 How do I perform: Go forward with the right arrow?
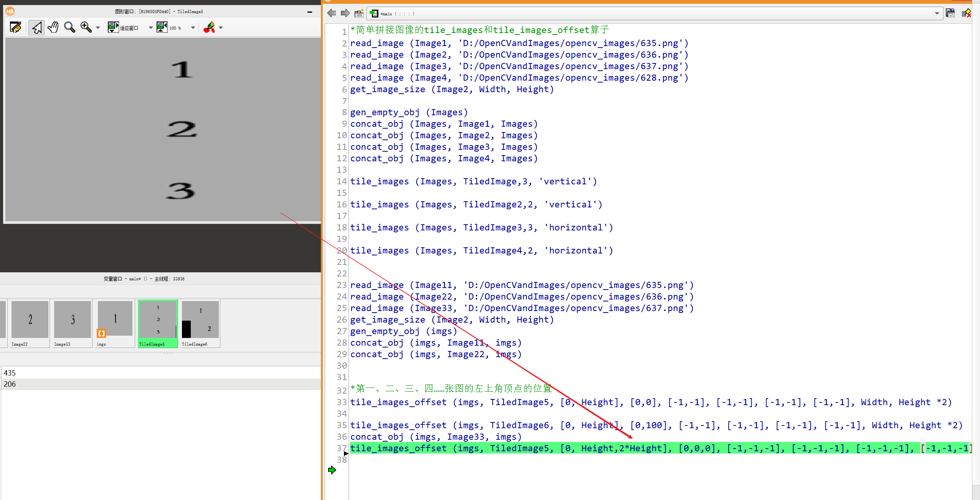pos(345,13)
